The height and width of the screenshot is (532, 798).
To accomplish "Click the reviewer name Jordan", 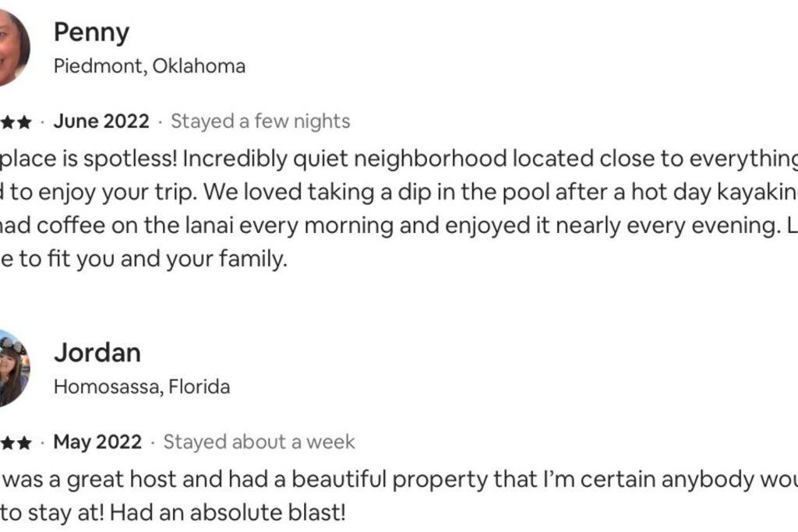I will pos(97,353).
